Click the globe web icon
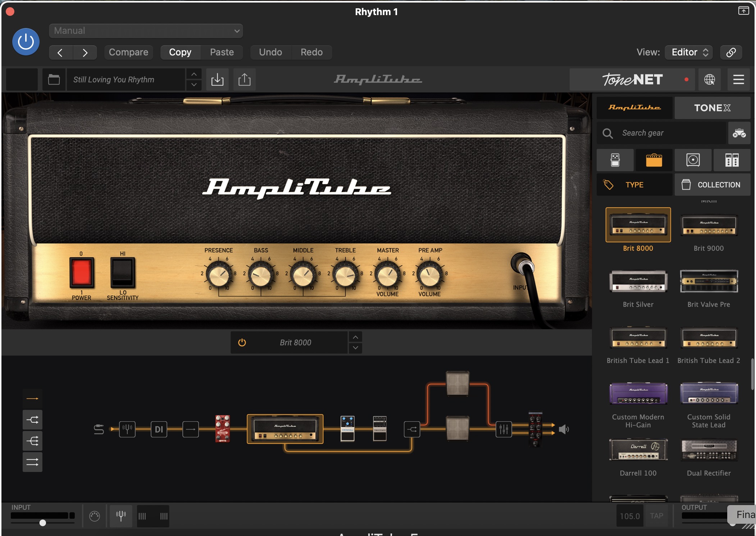The image size is (756, 536). coord(709,80)
